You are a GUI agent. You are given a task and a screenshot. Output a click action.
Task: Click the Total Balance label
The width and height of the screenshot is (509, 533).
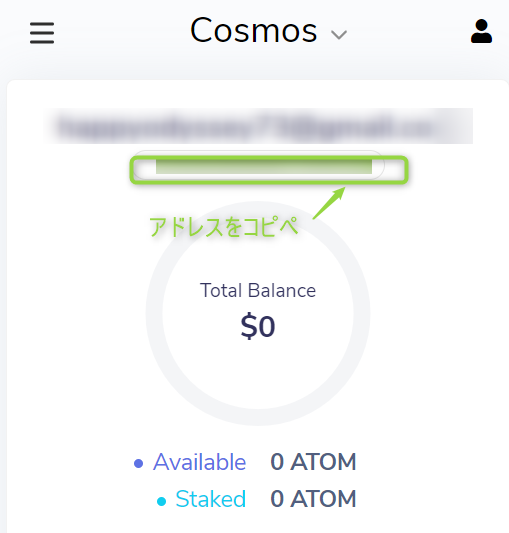(x=258, y=290)
